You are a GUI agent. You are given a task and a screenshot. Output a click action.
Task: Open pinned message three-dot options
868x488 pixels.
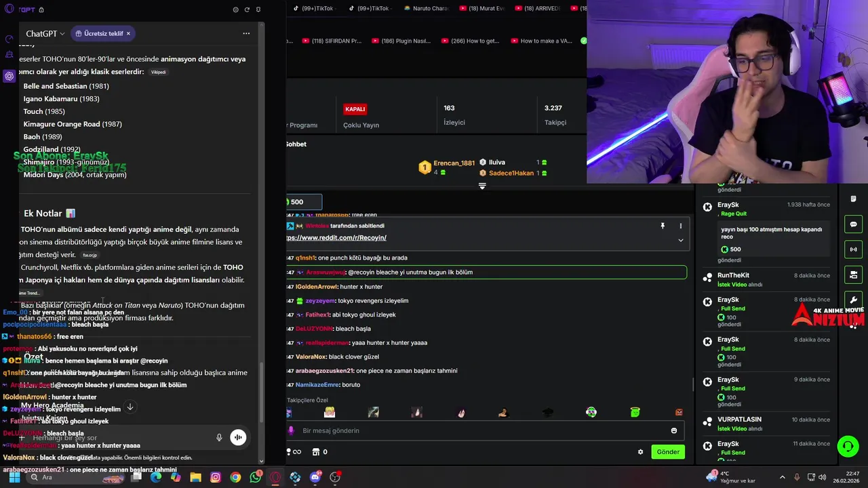[680, 226]
